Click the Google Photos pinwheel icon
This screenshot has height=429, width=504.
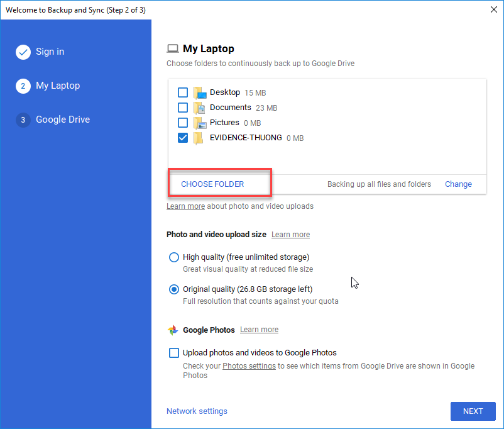pos(173,330)
